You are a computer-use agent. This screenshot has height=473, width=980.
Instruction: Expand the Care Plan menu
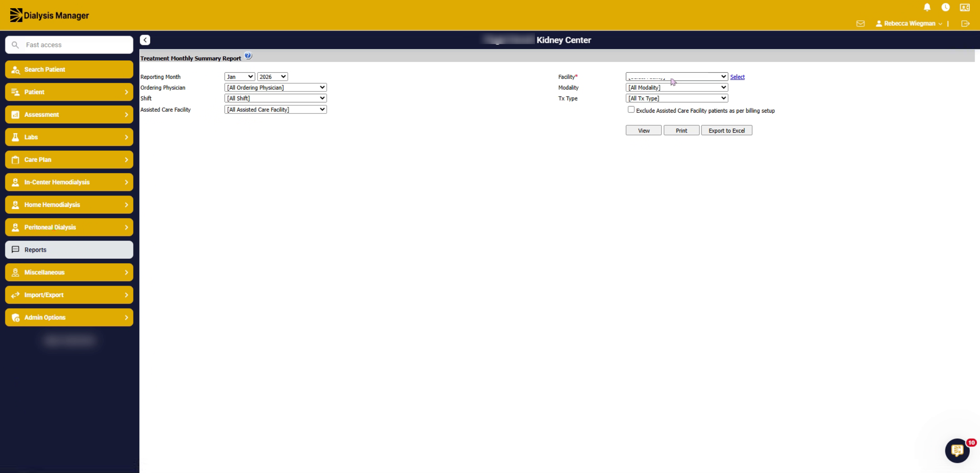69,160
